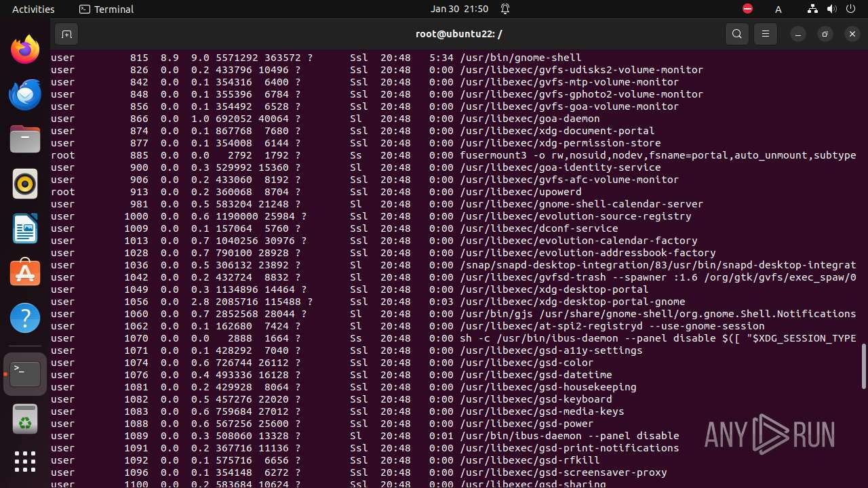Click the gnome-shell-calendar-server text
The height and width of the screenshot is (488, 868).
[581, 204]
